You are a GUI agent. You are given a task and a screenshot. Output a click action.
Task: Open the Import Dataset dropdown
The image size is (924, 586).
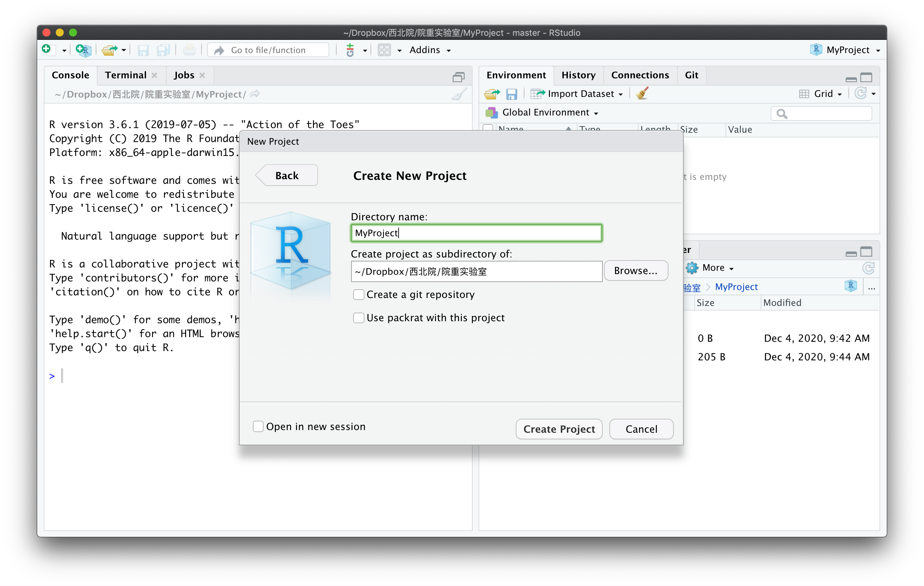(577, 94)
